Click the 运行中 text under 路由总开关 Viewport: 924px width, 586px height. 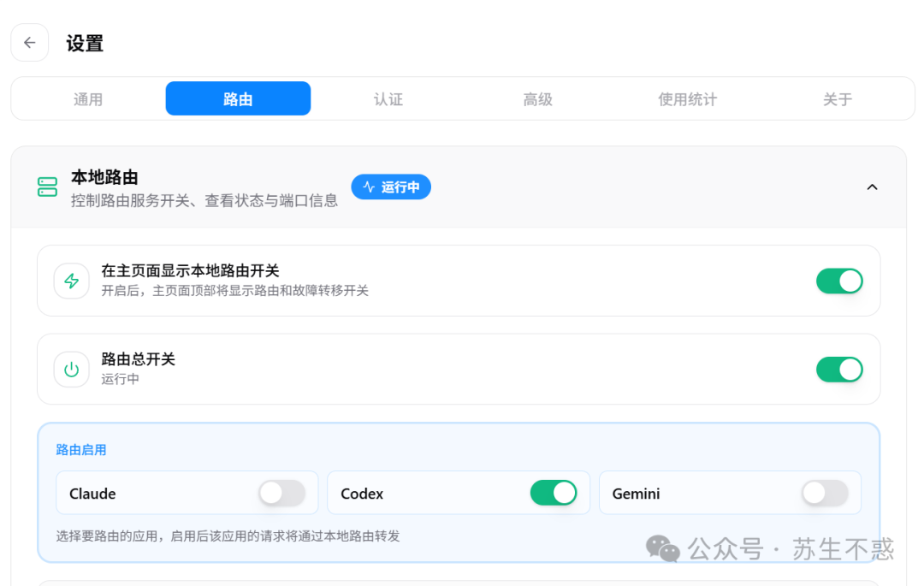point(121,379)
